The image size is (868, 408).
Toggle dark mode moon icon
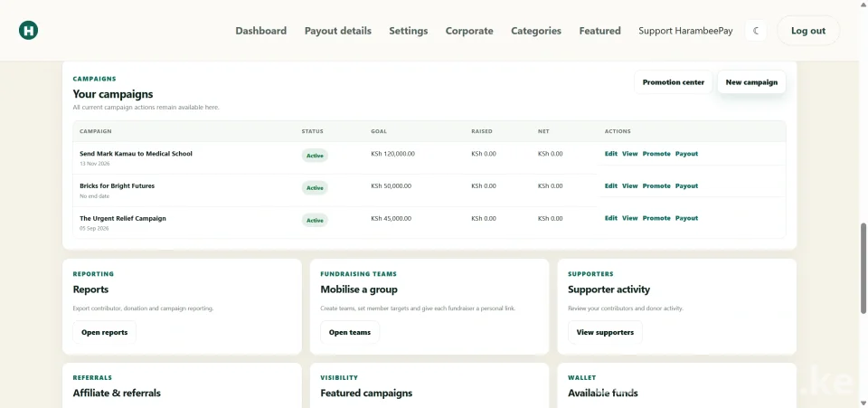coord(756,31)
